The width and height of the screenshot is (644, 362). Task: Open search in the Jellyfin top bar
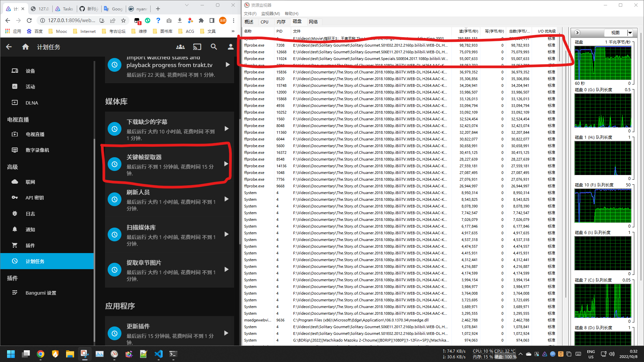pyautogui.click(x=214, y=47)
